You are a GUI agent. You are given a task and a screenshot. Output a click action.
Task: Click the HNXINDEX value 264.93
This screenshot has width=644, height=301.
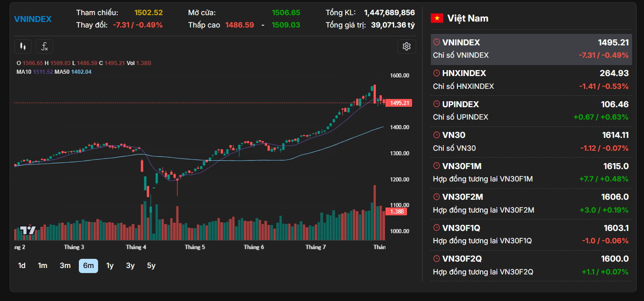coord(614,73)
